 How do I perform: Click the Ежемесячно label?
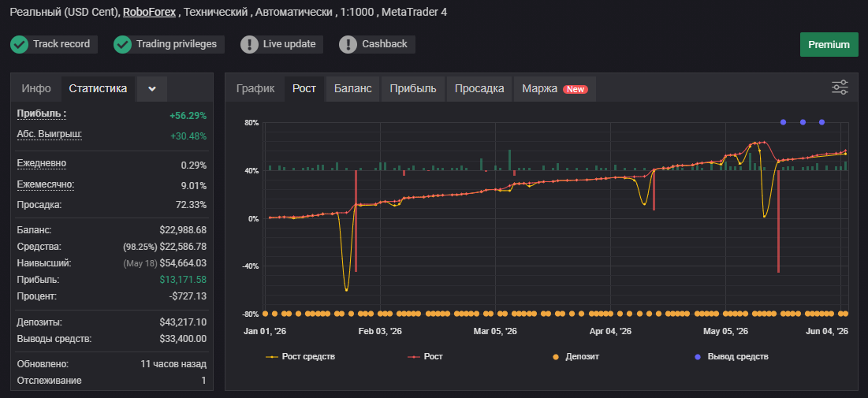[x=46, y=184]
